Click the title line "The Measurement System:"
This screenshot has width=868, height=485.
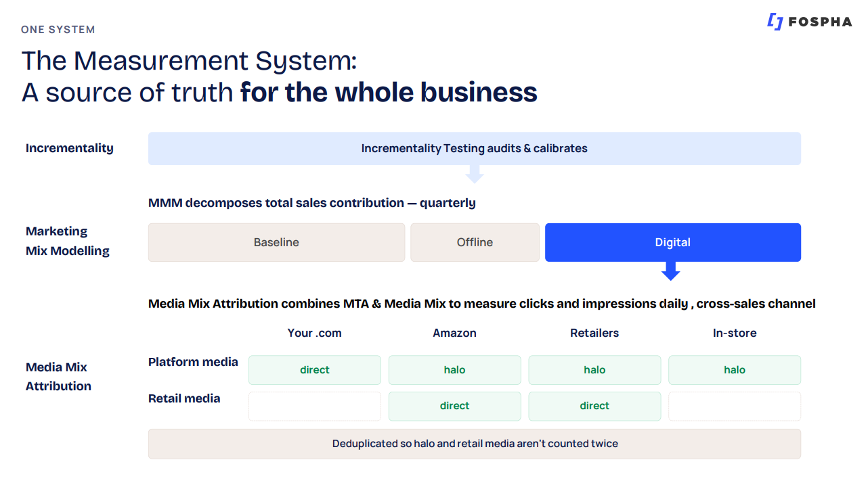(189, 61)
